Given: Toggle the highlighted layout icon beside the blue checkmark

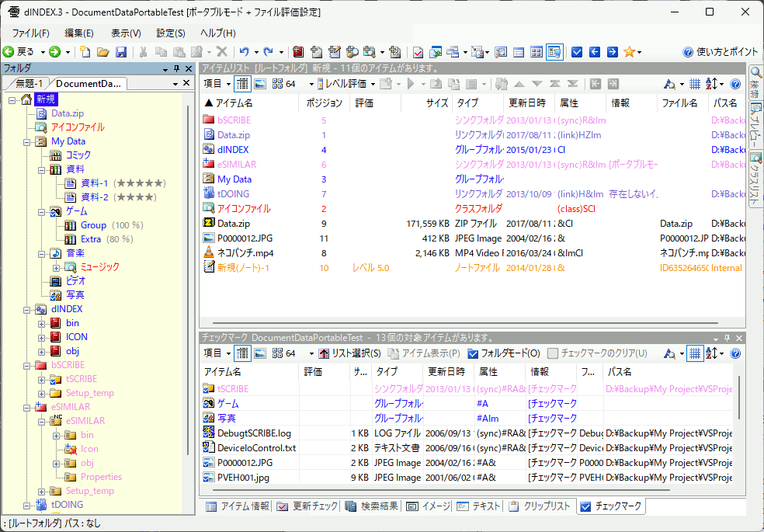Looking at the screenshot, I should [554, 51].
